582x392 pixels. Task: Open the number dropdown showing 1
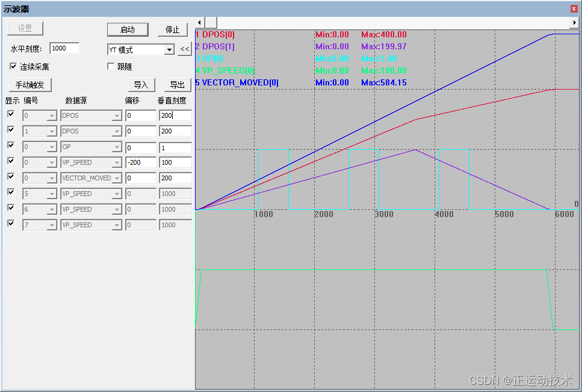(x=52, y=132)
